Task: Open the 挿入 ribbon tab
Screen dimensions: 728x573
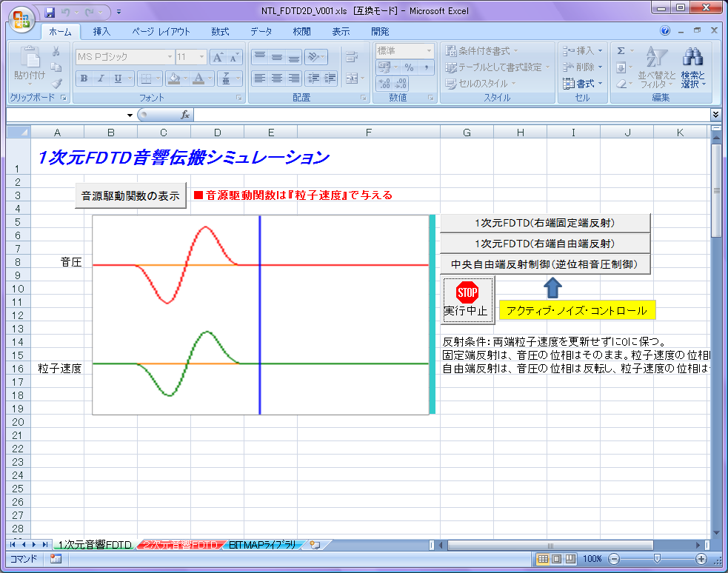Action: [x=101, y=32]
